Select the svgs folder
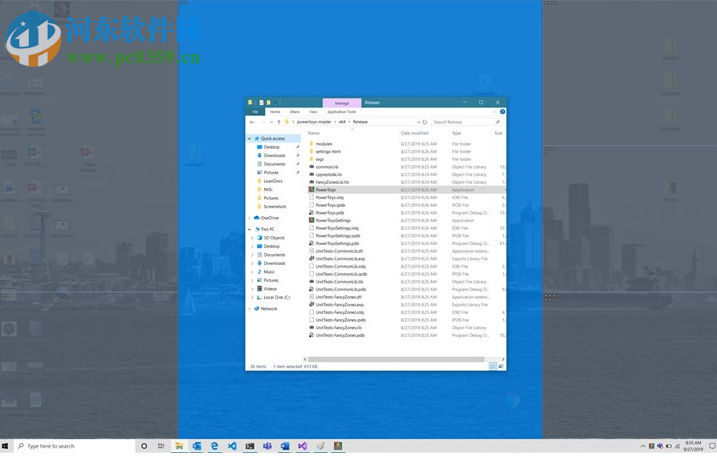Image resolution: width=717 pixels, height=456 pixels. (320, 159)
